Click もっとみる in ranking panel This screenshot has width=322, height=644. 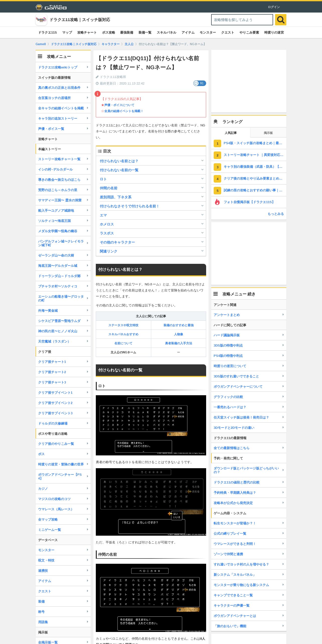(x=276, y=214)
